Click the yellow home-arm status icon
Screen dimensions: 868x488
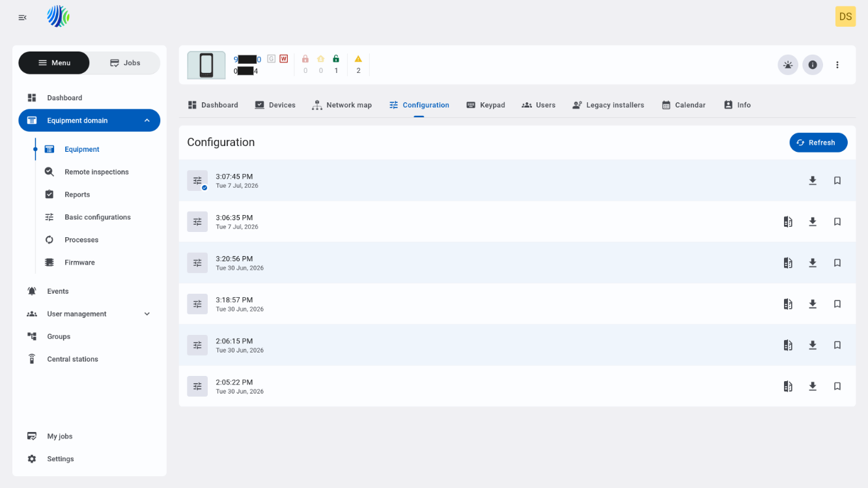point(321,59)
